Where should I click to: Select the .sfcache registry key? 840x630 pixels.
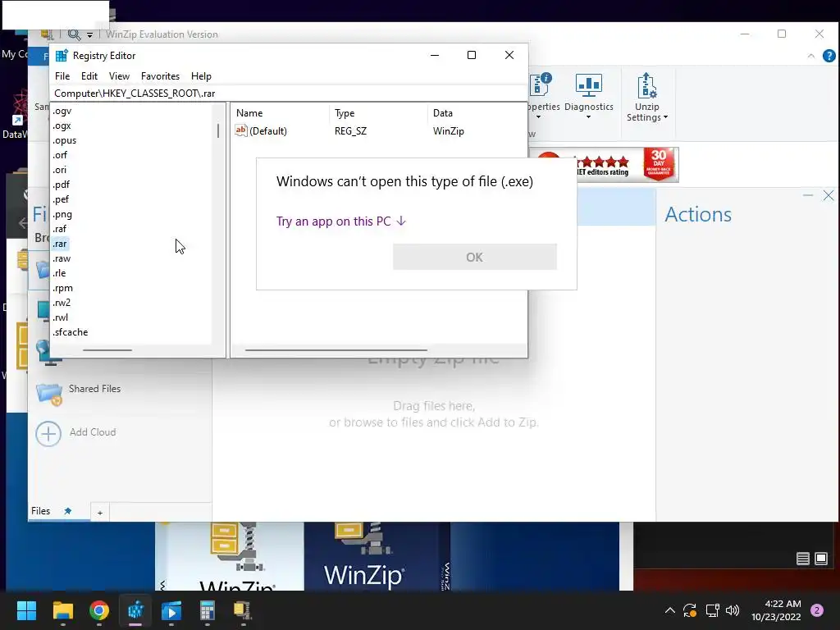click(x=71, y=332)
